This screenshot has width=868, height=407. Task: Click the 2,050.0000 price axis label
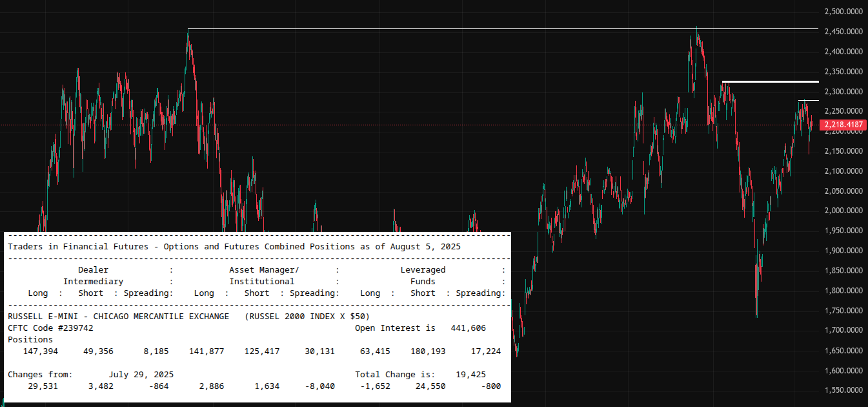point(844,191)
